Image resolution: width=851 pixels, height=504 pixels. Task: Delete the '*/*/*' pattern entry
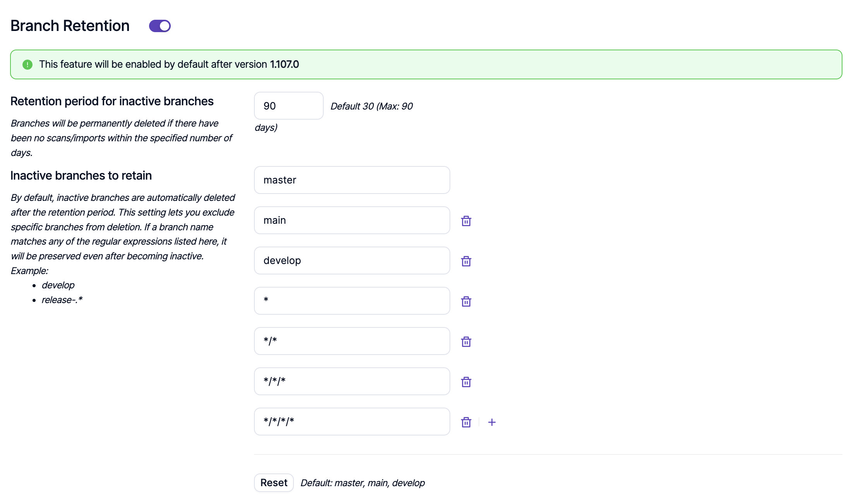click(x=466, y=382)
